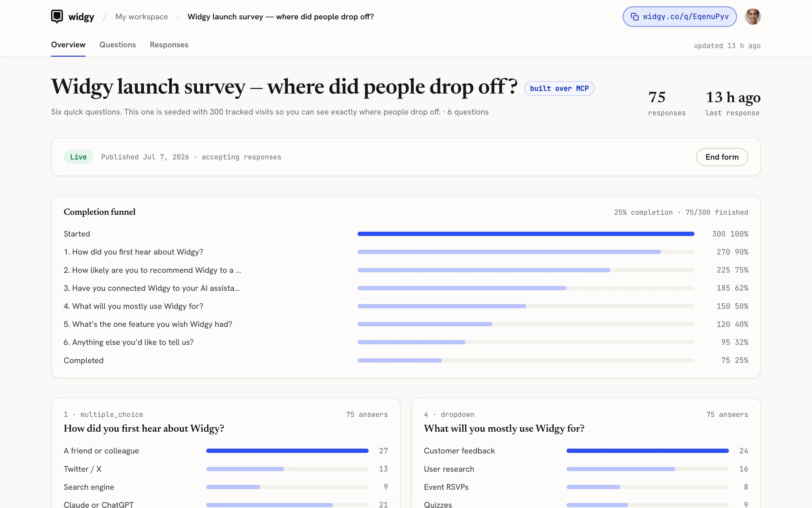The height and width of the screenshot is (508, 812).
Task: Copy the widgy.co/q/EqenuPyv share link
Action: pos(679,16)
